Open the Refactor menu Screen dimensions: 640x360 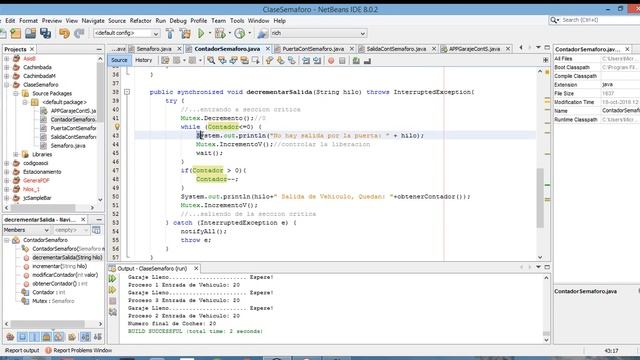[140, 20]
